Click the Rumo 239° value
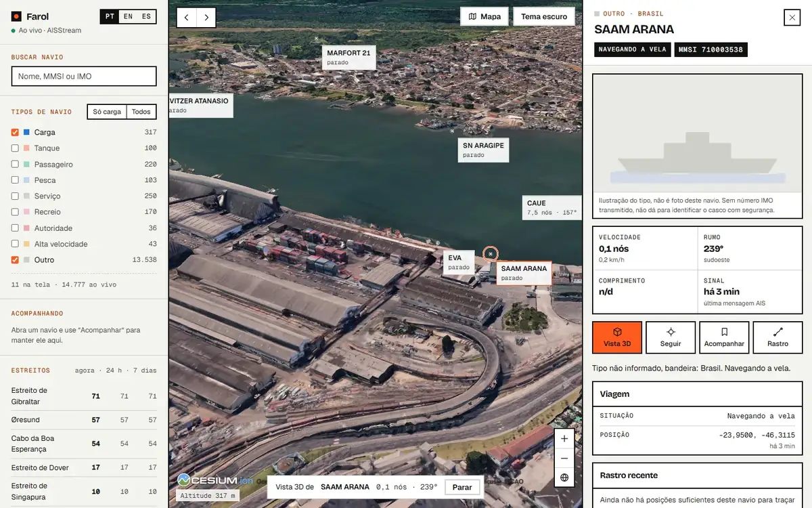 (x=714, y=249)
